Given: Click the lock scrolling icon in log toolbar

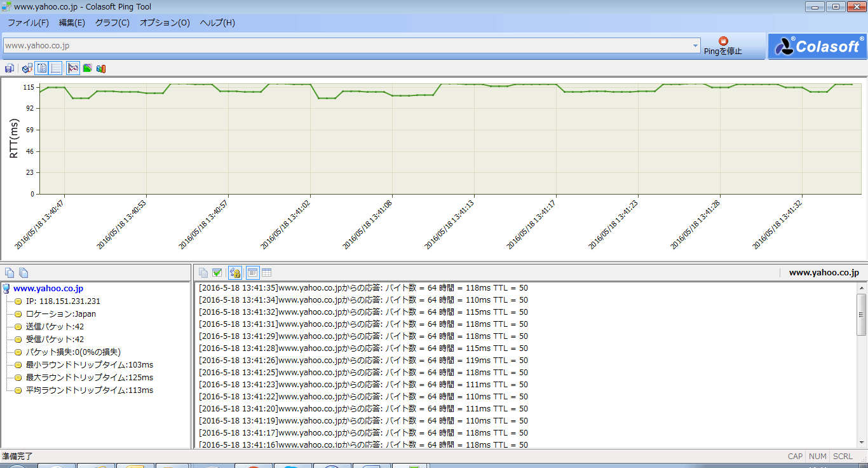Looking at the screenshot, I should pos(234,272).
